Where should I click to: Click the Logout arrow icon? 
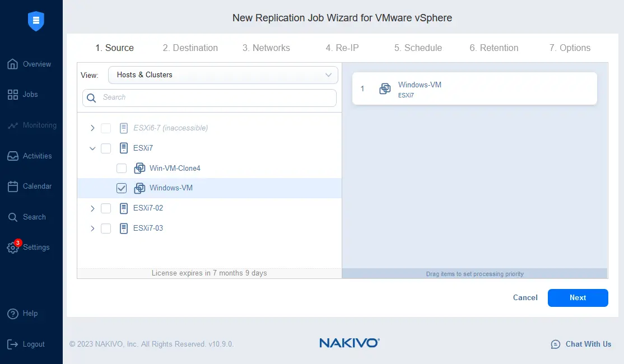click(x=13, y=344)
